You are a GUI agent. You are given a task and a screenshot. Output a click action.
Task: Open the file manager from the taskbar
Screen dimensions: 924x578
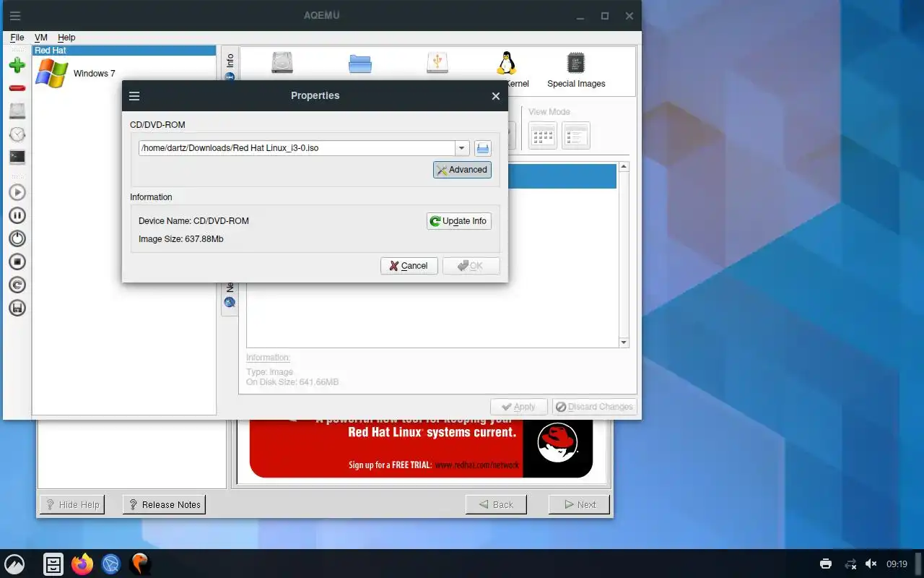click(x=53, y=564)
